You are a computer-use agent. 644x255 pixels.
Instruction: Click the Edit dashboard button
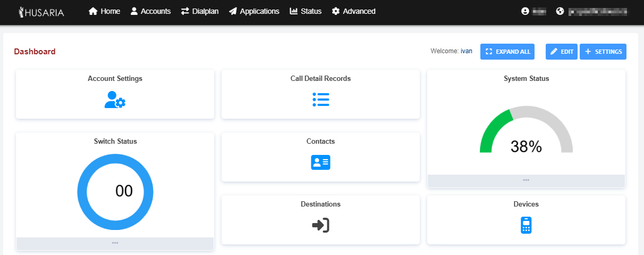click(562, 52)
